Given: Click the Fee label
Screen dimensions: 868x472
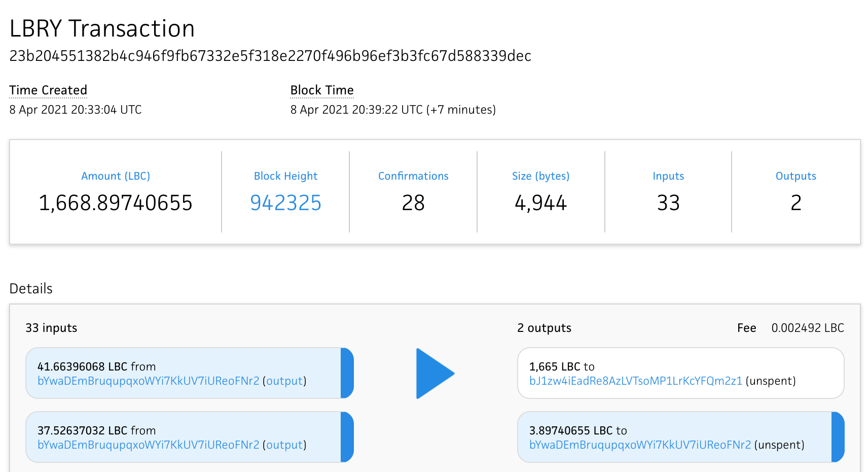Looking at the screenshot, I should click(x=746, y=328).
